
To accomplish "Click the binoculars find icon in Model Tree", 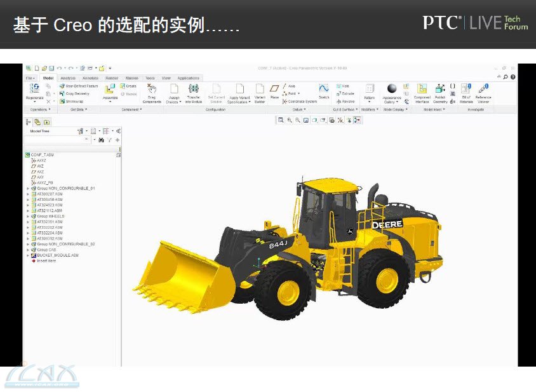I will (101, 140).
